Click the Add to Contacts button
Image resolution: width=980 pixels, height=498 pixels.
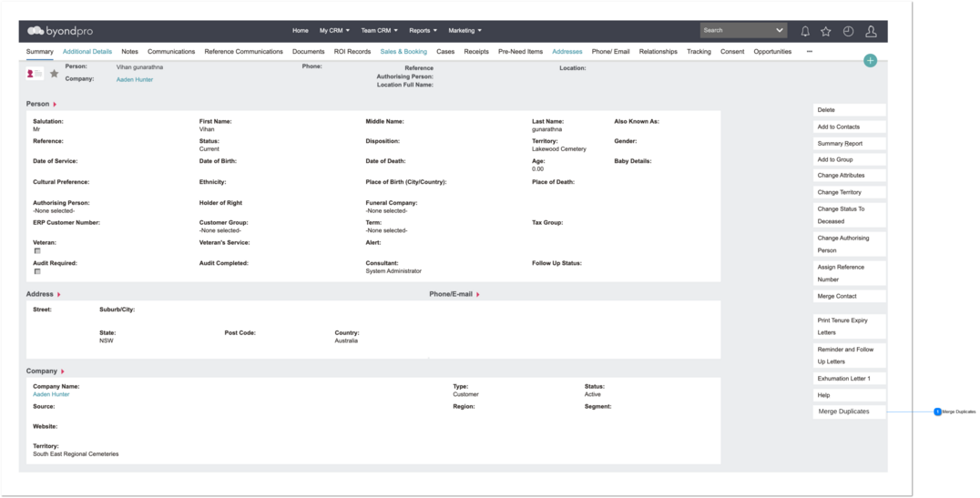850,127
